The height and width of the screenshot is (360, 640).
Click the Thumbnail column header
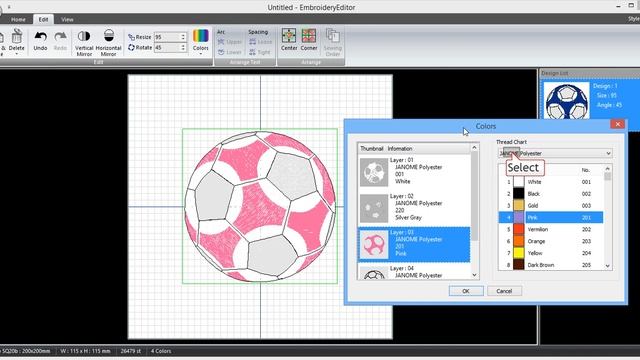pos(371,149)
